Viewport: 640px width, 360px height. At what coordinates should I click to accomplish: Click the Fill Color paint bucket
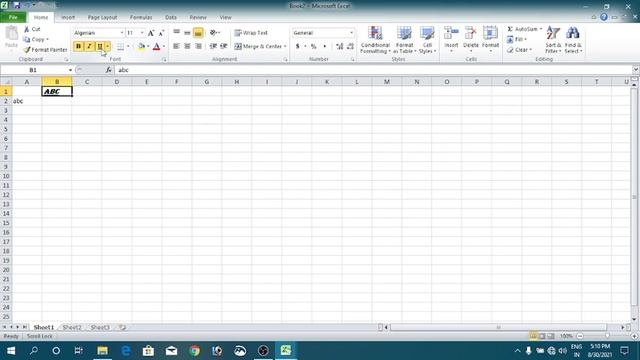(141, 47)
